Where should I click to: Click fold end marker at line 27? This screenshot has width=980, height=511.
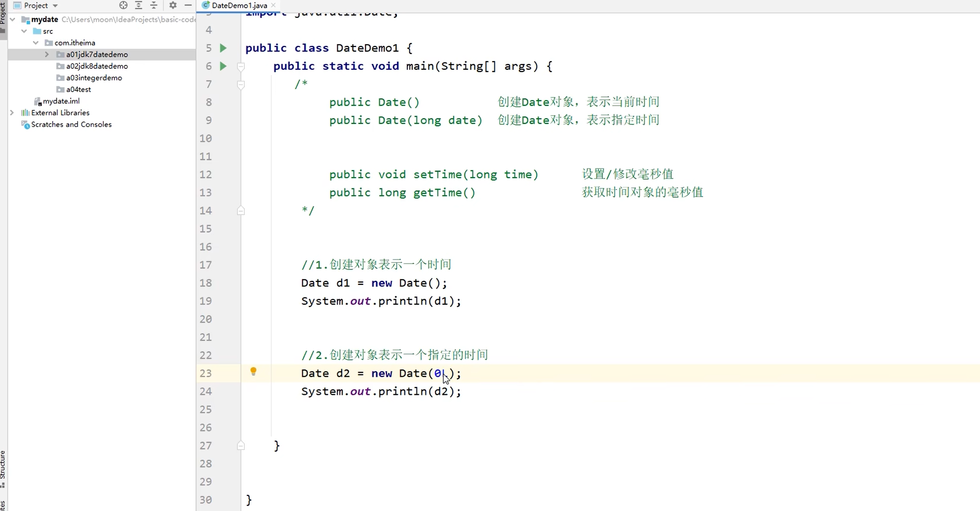point(241,446)
